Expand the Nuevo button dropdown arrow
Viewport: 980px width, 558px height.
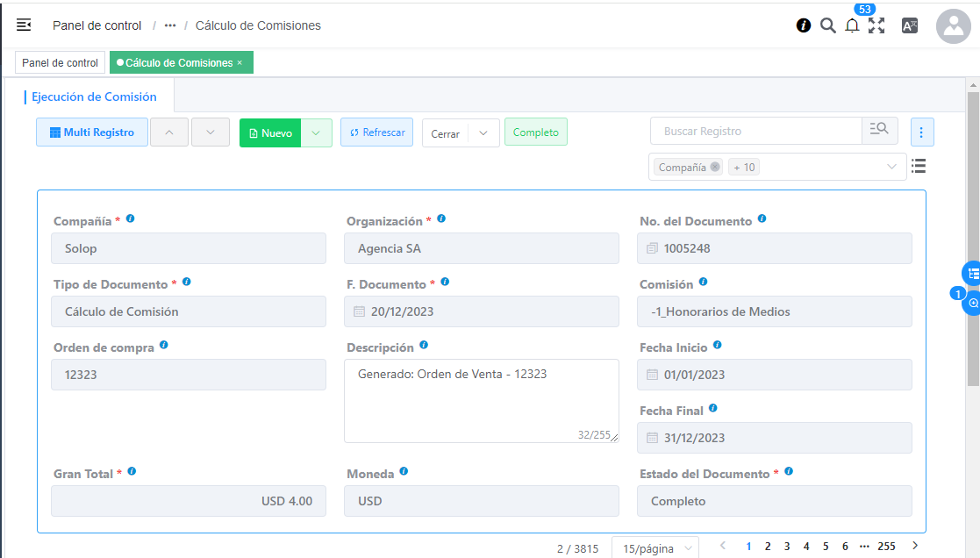point(316,132)
